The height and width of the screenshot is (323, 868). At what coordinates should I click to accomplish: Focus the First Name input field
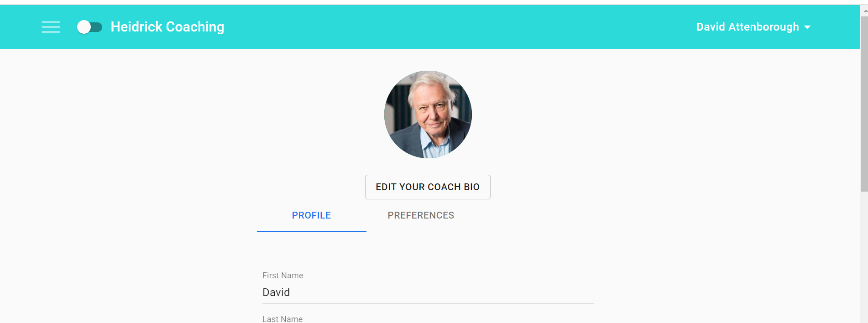coord(428,292)
